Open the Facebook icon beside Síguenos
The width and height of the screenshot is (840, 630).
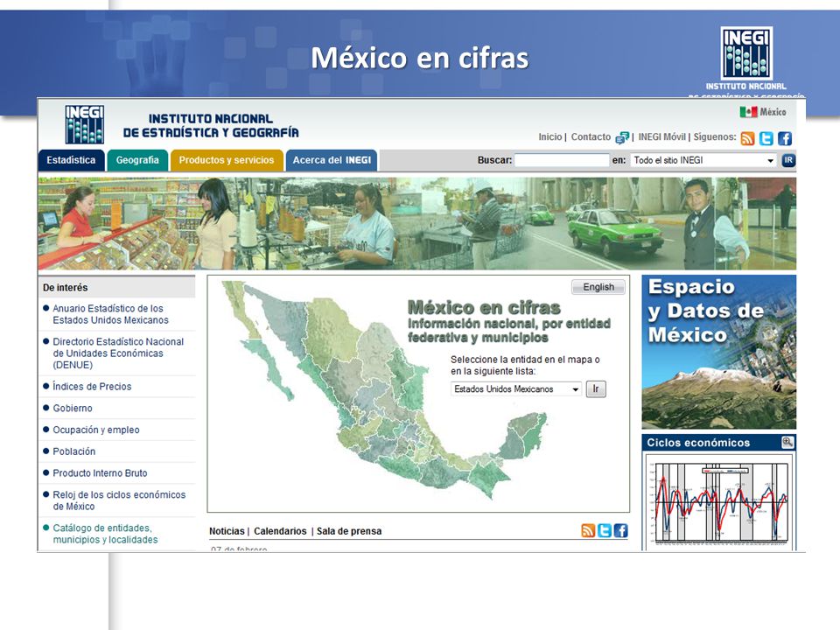784,138
